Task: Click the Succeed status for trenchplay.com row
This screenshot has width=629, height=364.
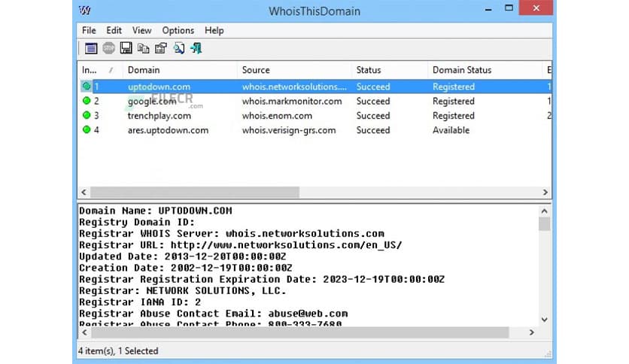Action: click(373, 116)
